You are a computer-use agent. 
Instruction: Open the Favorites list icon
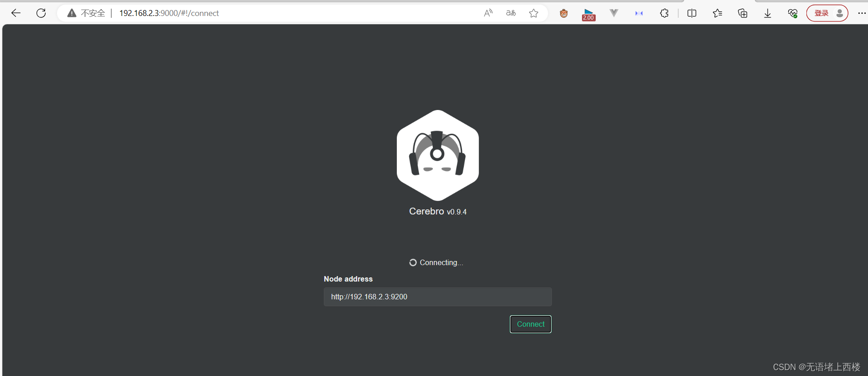point(717,13)
